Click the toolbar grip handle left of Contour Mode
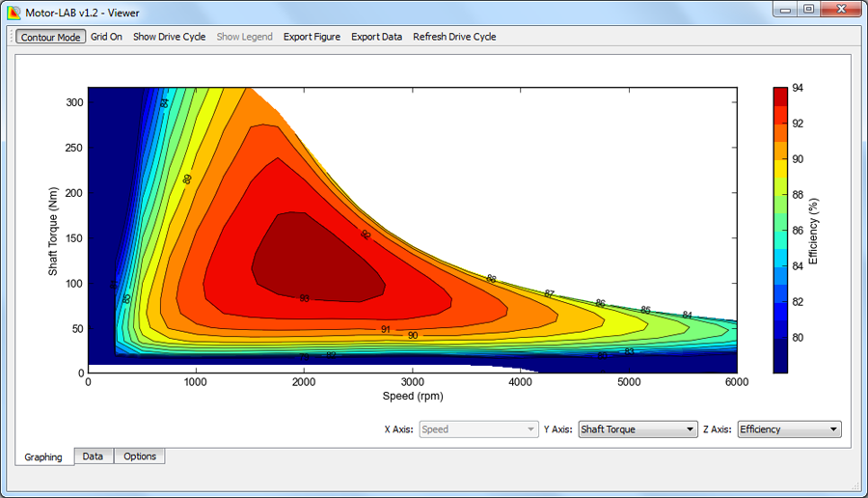868x498 pixels. pos(11,37)
